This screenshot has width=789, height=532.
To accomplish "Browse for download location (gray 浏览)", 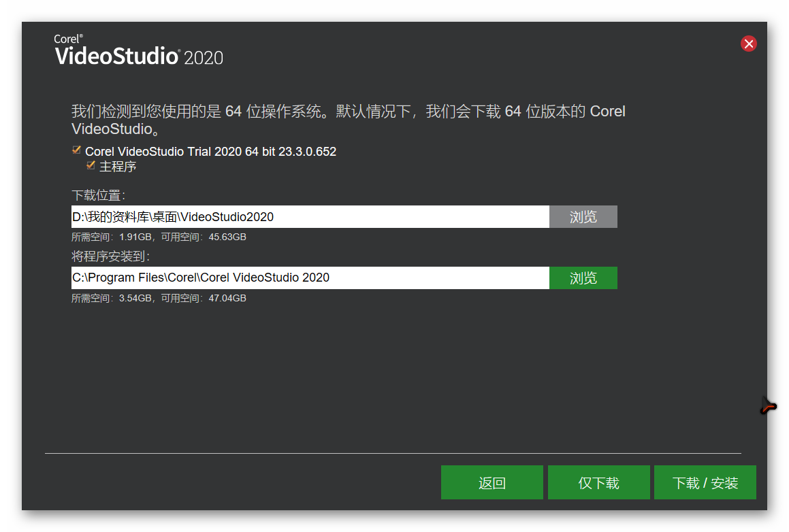I will (x=583, y=217).
